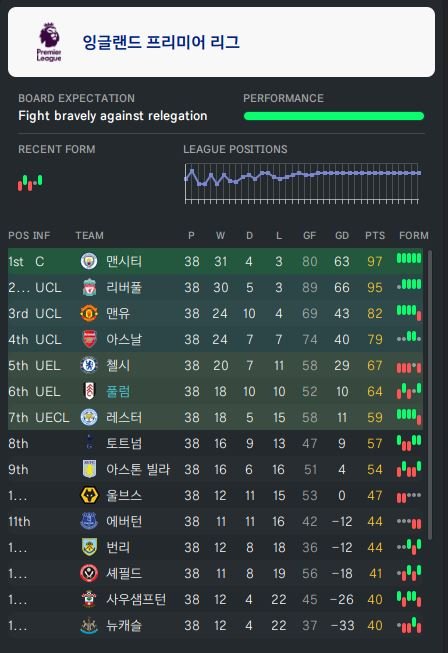Click the league table vertical scrollbar
Viewport: 448px width, 653px height.
coord(430,395)
